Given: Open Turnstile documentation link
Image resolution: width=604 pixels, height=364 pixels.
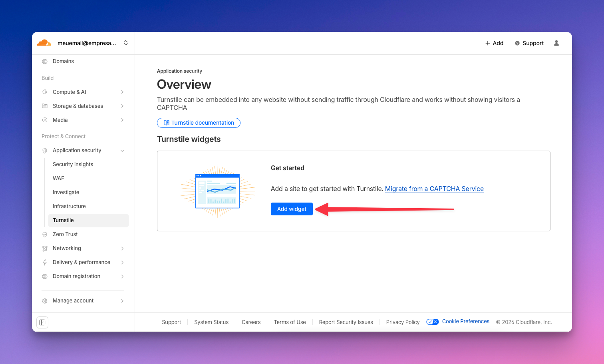Looking at the screenshot, I should [x=199, y=123].
